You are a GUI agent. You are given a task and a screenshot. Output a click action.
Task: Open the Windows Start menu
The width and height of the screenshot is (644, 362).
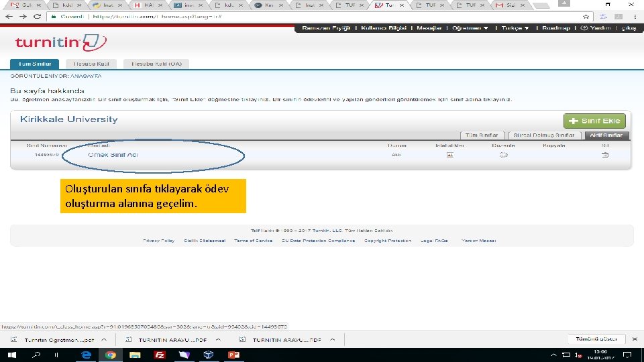coord(11,355)
